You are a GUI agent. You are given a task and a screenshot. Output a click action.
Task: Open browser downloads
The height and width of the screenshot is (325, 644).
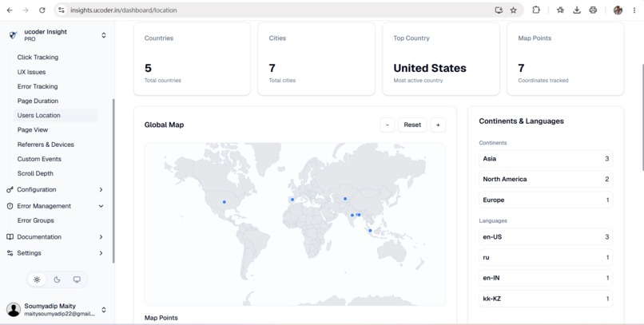pyautogui.click(x=577, y=10)
